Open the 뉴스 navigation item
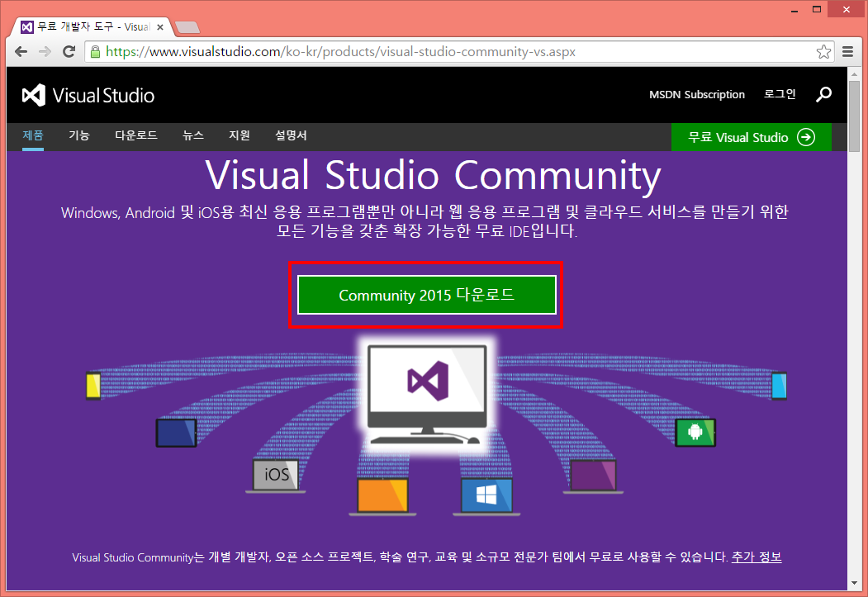Screen dimensions: 868x597 point(193,135)
